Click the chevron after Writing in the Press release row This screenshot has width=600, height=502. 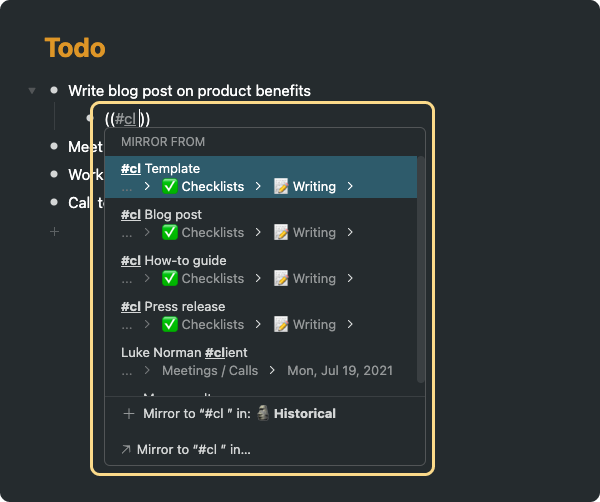click(x=350, y=324)
